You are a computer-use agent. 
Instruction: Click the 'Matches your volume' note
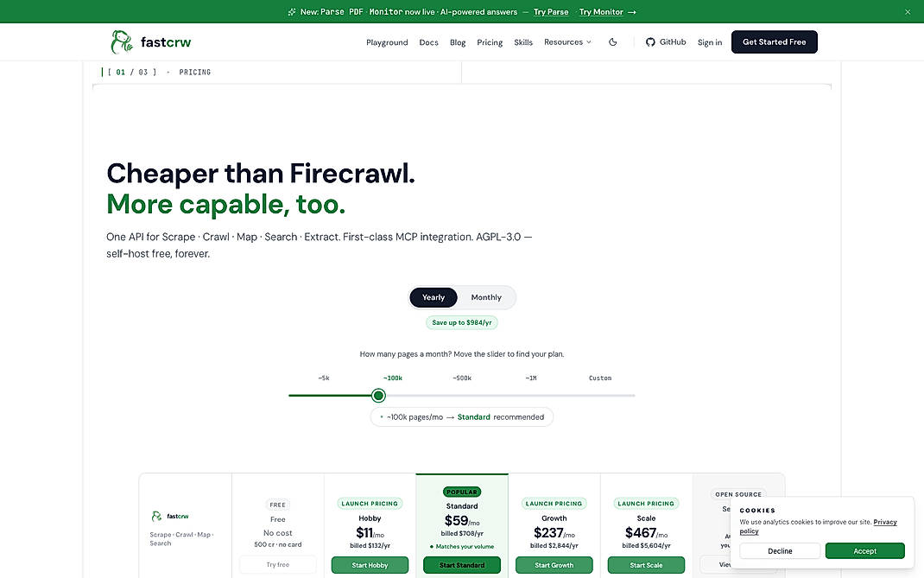[462, 547]
